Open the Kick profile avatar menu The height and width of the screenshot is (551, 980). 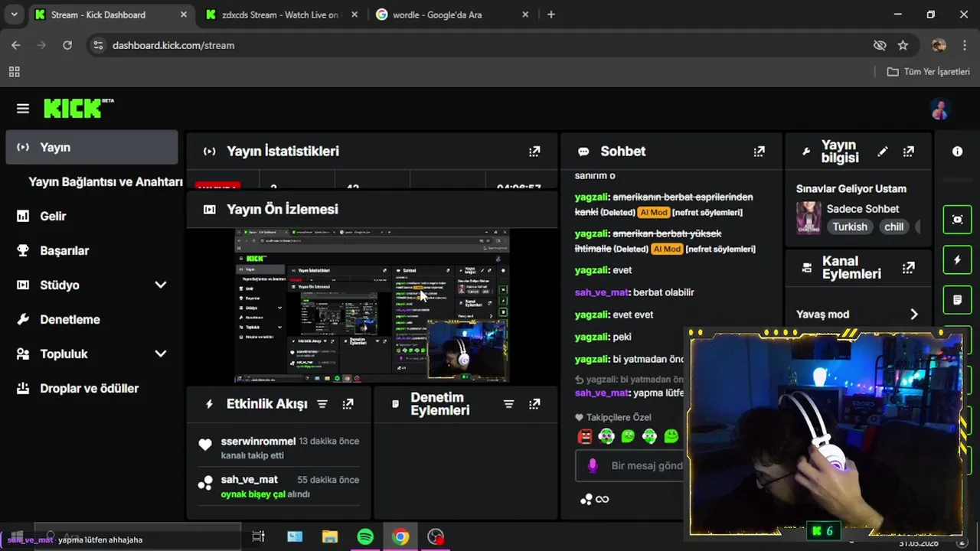tap(940, 109)
